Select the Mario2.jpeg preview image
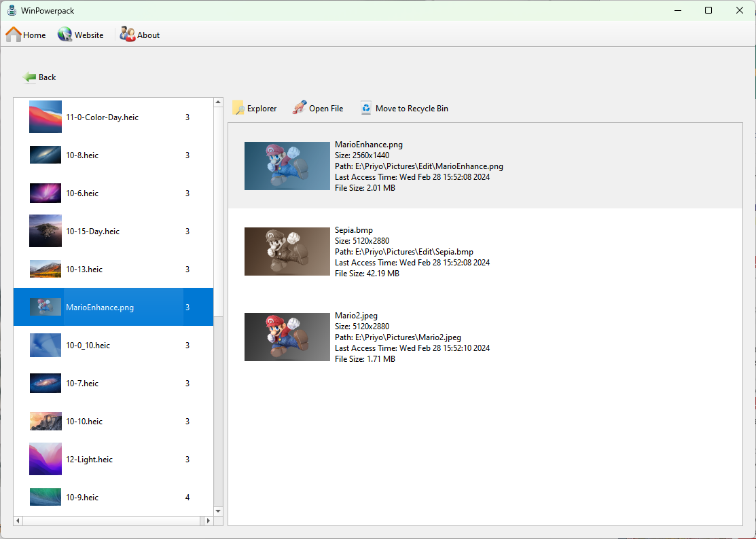Image resolution: width=756 pixels, height=539 pixels. pyautogui.click(x=287, y=337)
